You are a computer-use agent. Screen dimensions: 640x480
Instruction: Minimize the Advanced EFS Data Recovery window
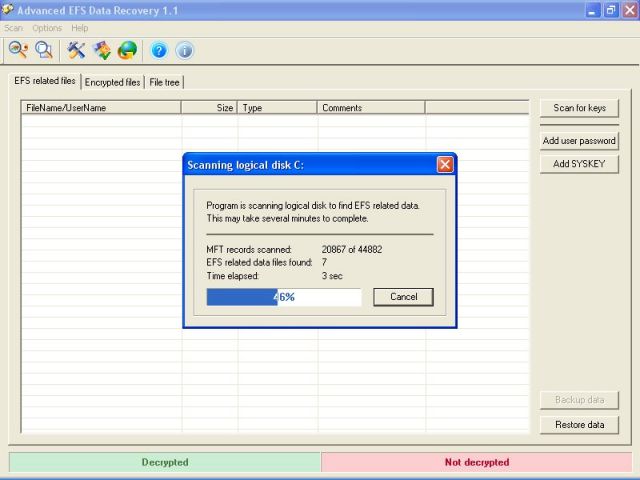click(x=592, y=10)
